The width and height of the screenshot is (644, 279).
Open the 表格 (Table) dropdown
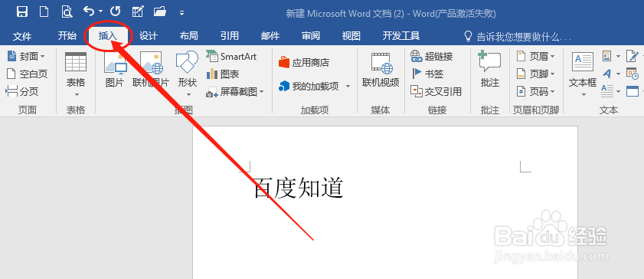pyautogui.click(x=76, y=75)
